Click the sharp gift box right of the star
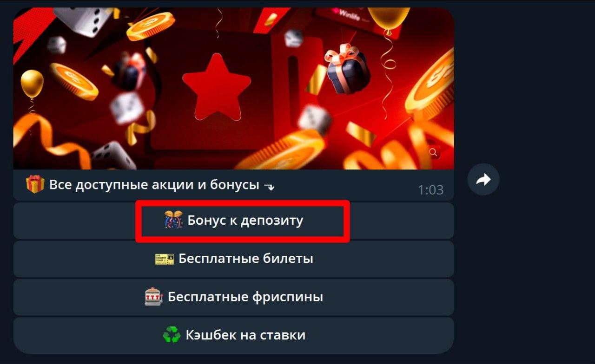The width and height of the screenshot is (595, 364). (347, 68)
